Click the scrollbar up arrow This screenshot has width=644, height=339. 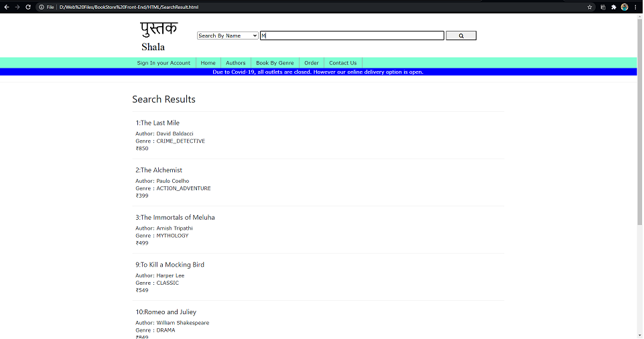(640, 17)
